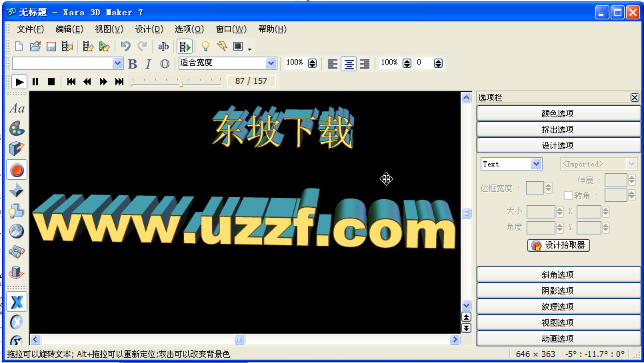Select the bevel diamond tool
The width and height of the screenshot is (644, 363).
click(x=17, y=190)
